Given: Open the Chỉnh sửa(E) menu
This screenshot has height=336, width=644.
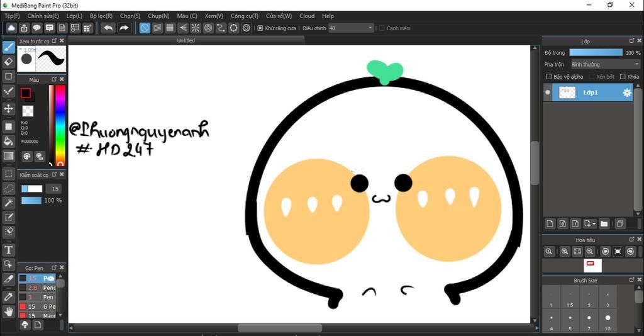Looking at the screenshot, I should pyautogui.click(x=43, y=16).
